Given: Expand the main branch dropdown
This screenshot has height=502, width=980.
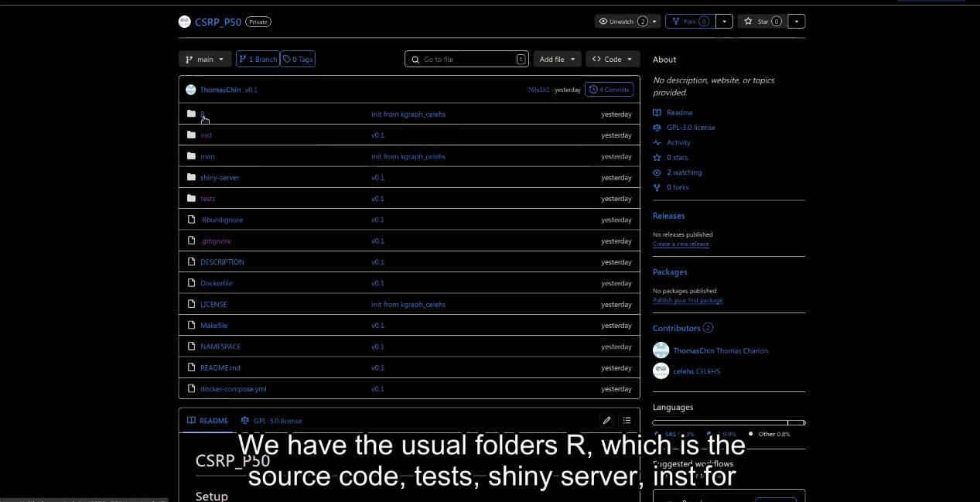Looking at the screenshot, I should pyautogui.click(x=205, y=59).
